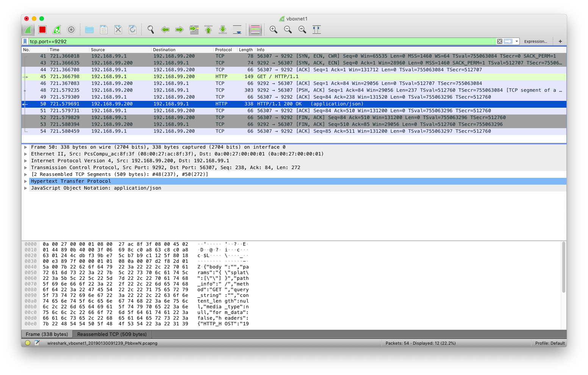Screen dimensions: 588x375
Task: Close the capture file icon
Action: tap(118, 30)
